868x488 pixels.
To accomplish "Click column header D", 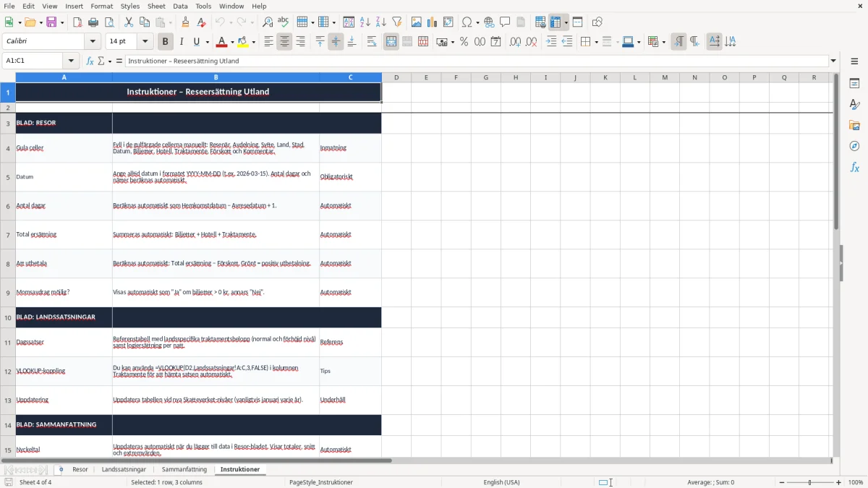I will (x=396, y=77).
